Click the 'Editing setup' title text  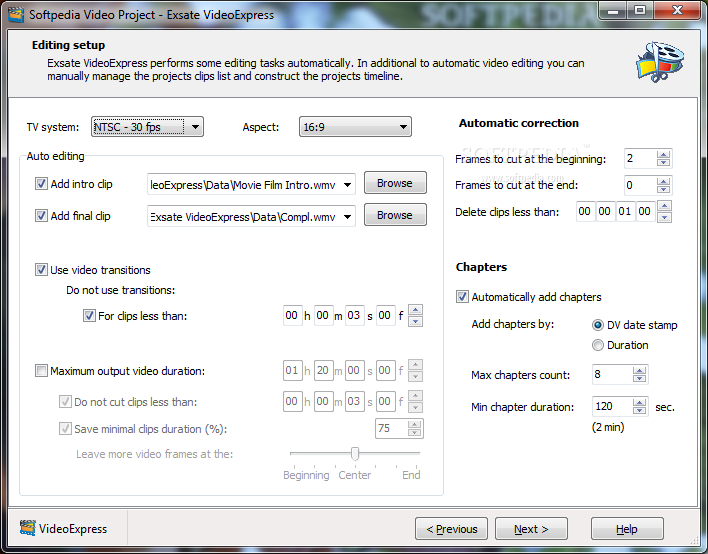[x=68, y=45]
